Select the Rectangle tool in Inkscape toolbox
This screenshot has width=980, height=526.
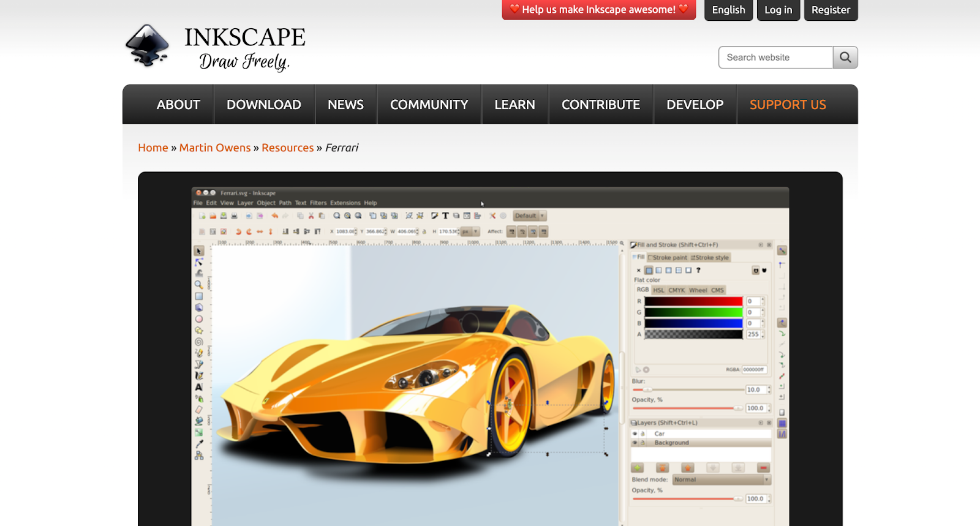[x=199, y=296]
